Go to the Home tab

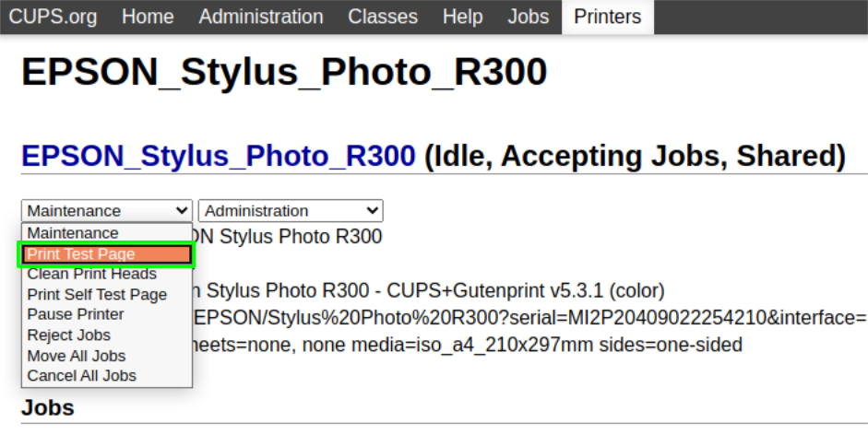148,17
